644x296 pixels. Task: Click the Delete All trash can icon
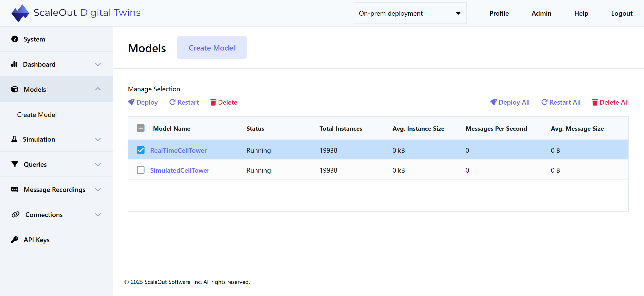pos(595,102)
